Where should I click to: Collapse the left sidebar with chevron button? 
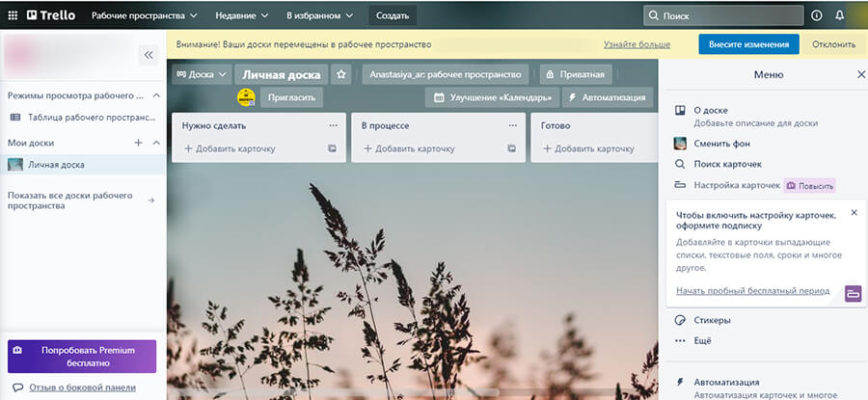(149, 55)
